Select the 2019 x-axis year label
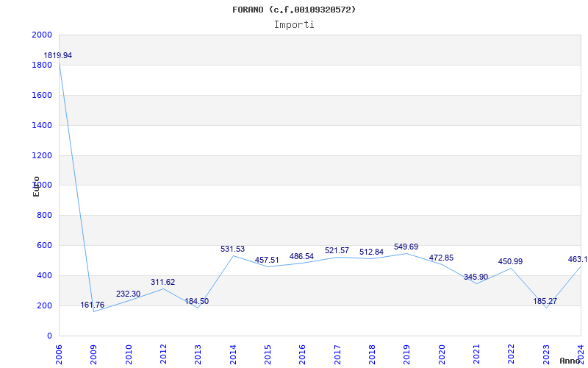This screenshot has height=368, width=588. (x=406, y=355)
